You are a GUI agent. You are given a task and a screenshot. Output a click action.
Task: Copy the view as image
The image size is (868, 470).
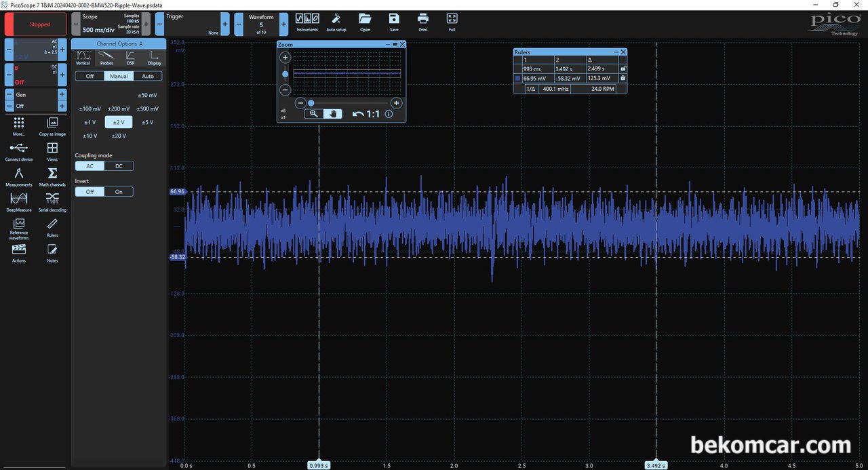click(52, 125)
